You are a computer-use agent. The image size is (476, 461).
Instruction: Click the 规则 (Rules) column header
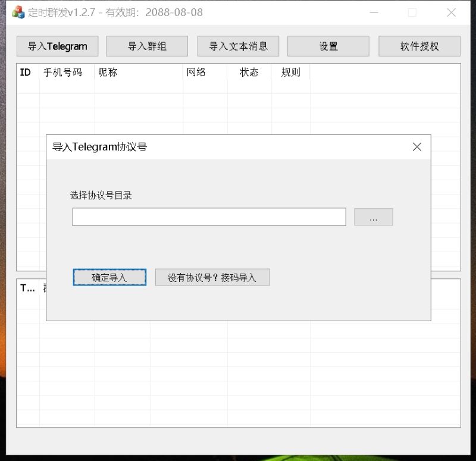pos(290,73)
